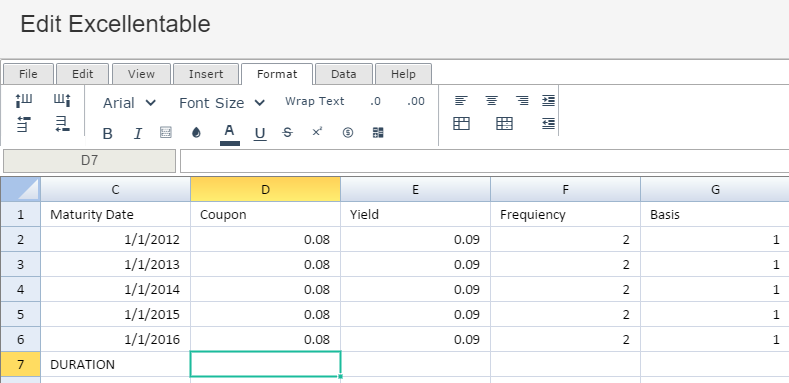Open the Data tab
Image resolution: width=789 pixels, height=383 pixels.
coord(344,74)
